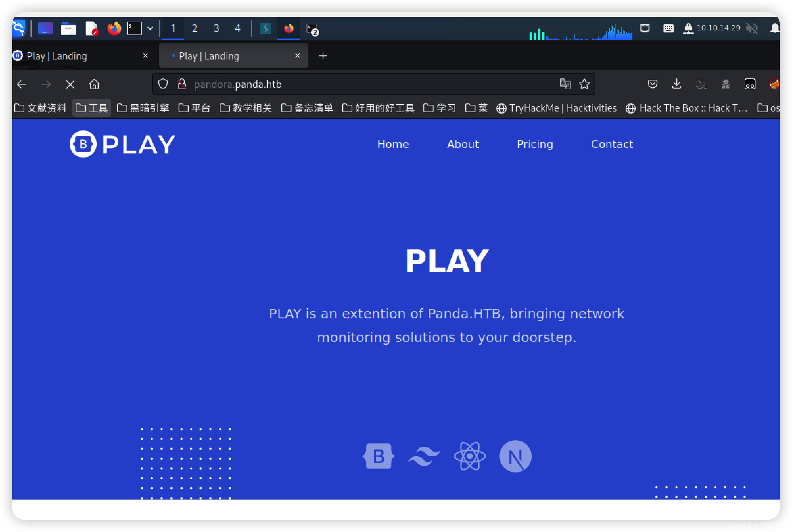
Task: Bookmark this page with the star icon
Action: (584, 84)
